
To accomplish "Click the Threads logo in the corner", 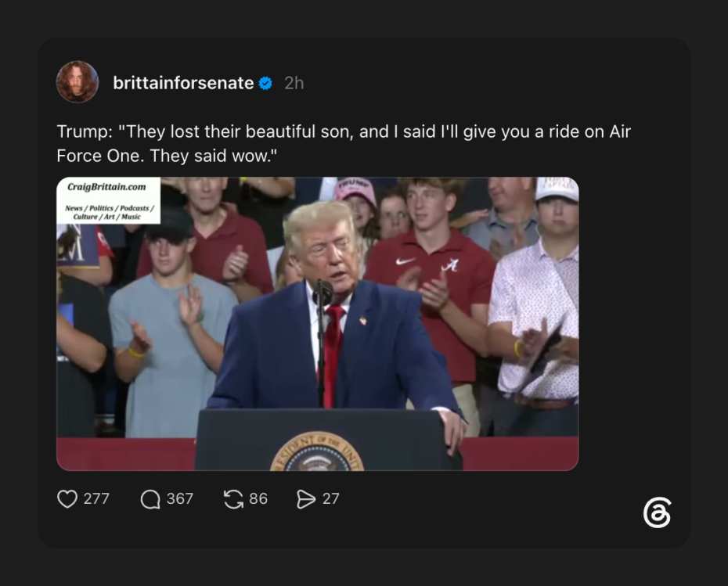I will [x=657, y=512].
